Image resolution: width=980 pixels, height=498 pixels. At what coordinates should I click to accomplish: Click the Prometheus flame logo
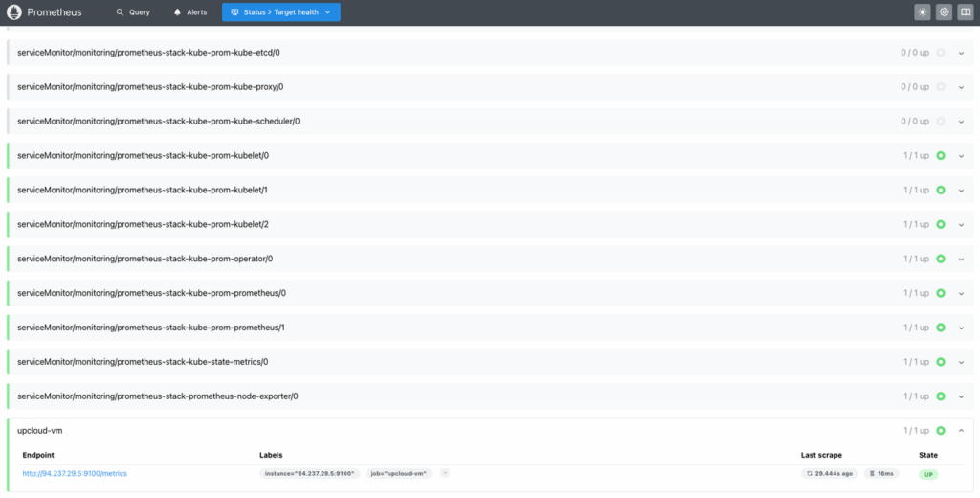13,11
